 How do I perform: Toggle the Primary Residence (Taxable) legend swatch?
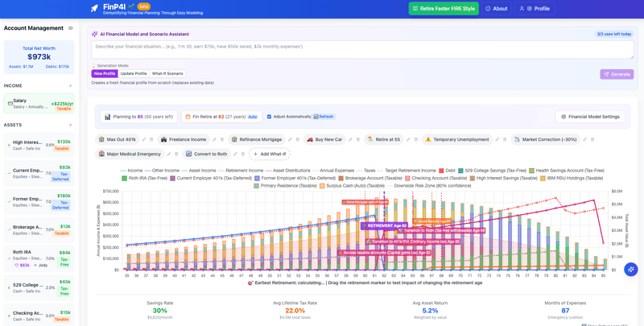pyautogui.click(x=257, y=186)
